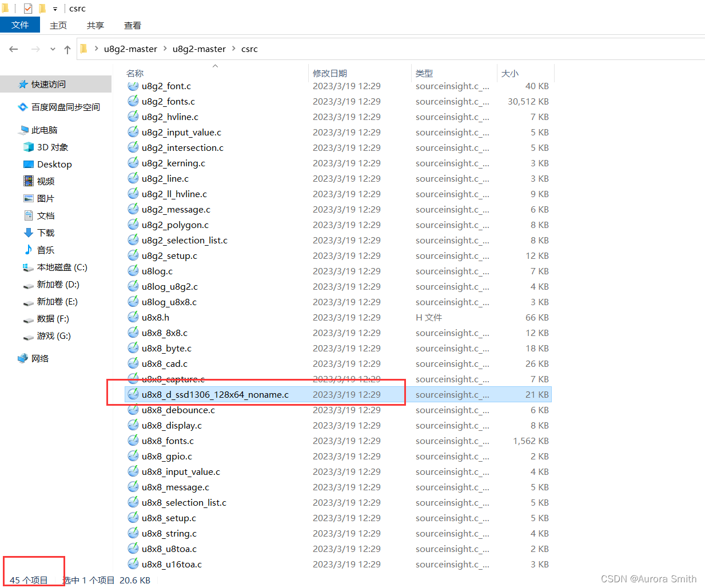Sort by 修改日期 (Date modified) column

click(x=360, y=73)
